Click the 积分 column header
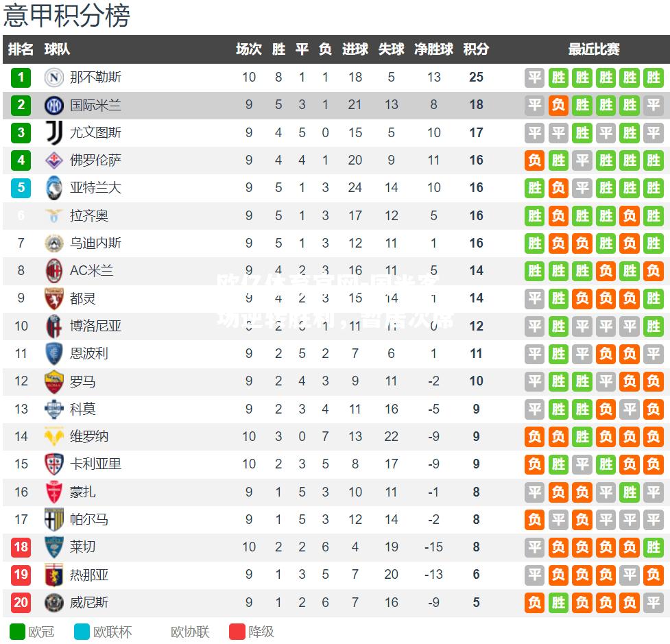 tap(476, 49)
